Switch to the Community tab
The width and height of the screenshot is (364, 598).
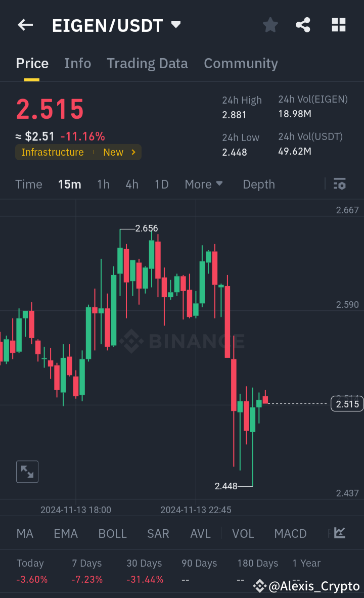(x=241, y=63)
